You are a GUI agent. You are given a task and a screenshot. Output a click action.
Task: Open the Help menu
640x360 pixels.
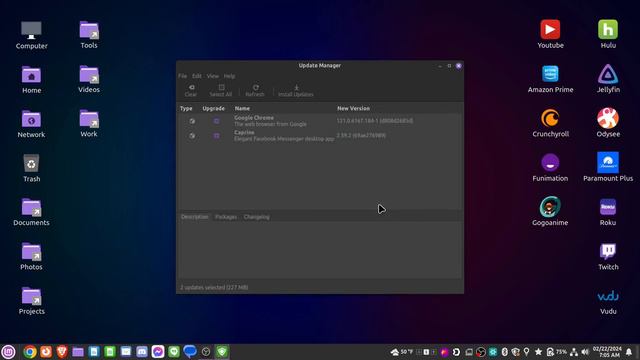229,76
